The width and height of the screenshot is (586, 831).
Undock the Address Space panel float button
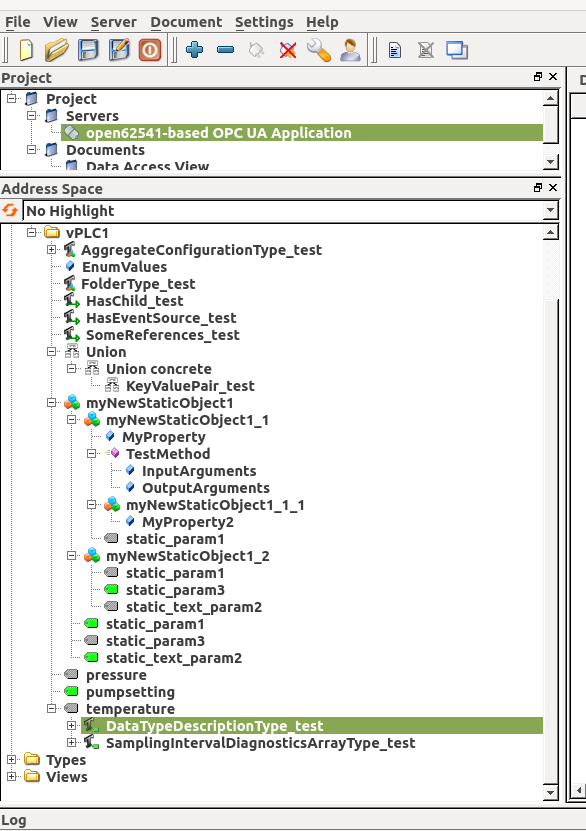[x=538, y=188]
